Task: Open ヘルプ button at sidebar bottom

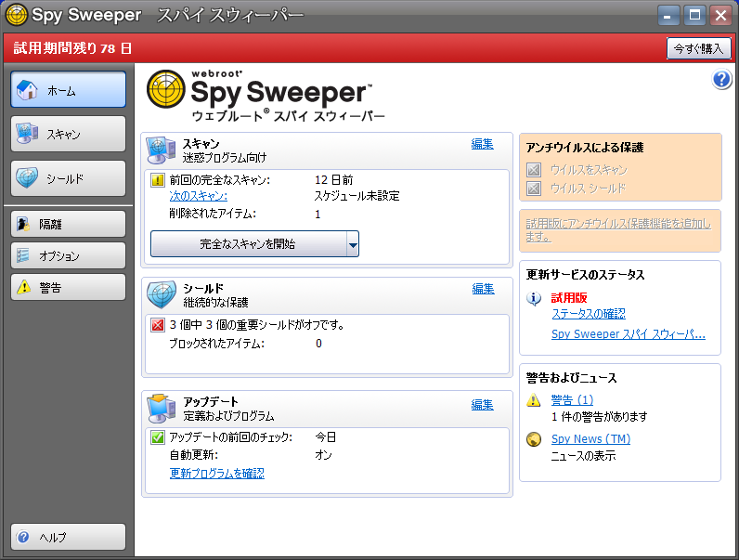Action: tap(69, 537)
